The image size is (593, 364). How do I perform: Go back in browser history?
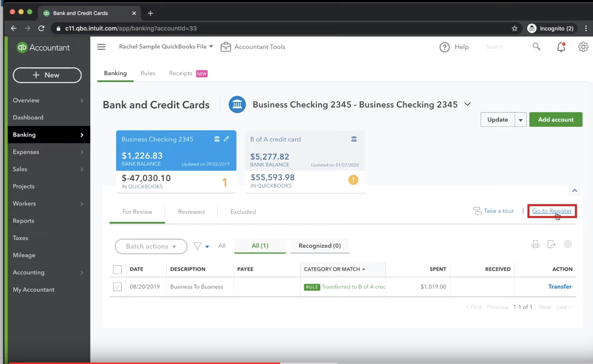point(14,28)
